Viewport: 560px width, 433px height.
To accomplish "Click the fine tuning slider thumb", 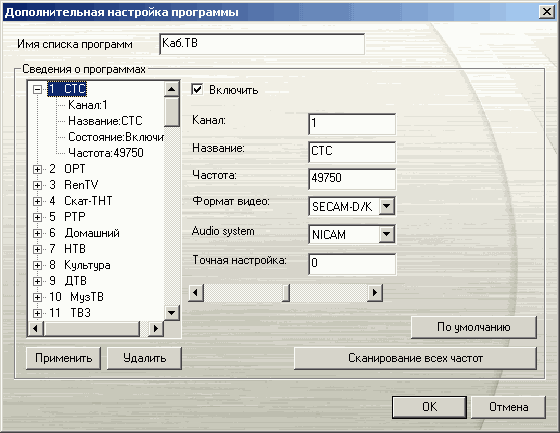I will 286,293.
